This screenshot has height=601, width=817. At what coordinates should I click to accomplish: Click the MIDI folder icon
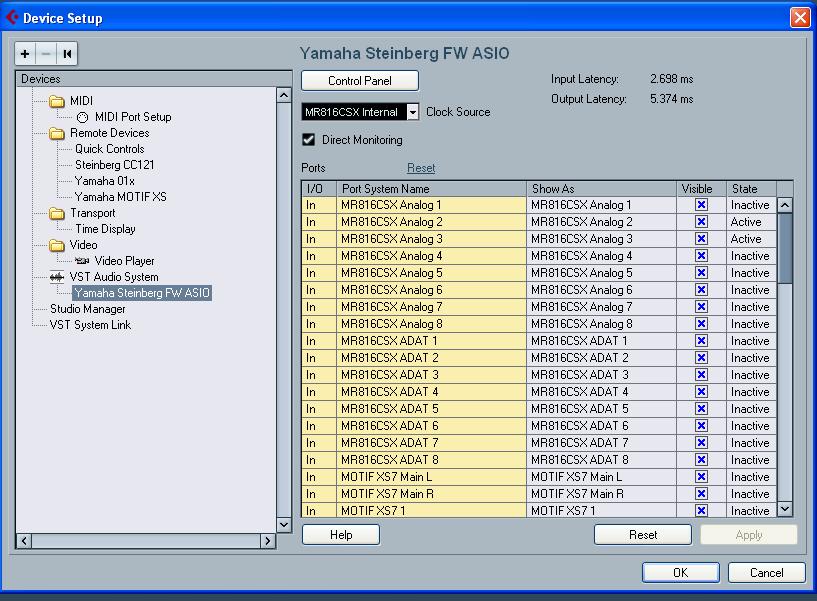pyautogui.click(x=57, y=101)
